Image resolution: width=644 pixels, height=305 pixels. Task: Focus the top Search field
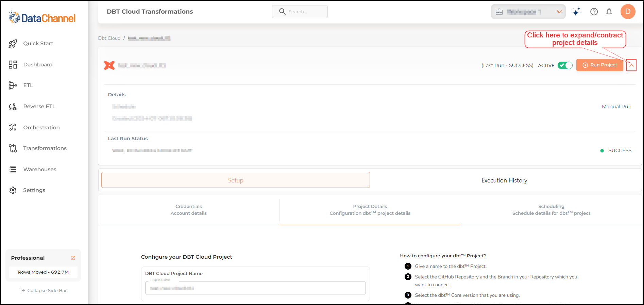point(300,12)
